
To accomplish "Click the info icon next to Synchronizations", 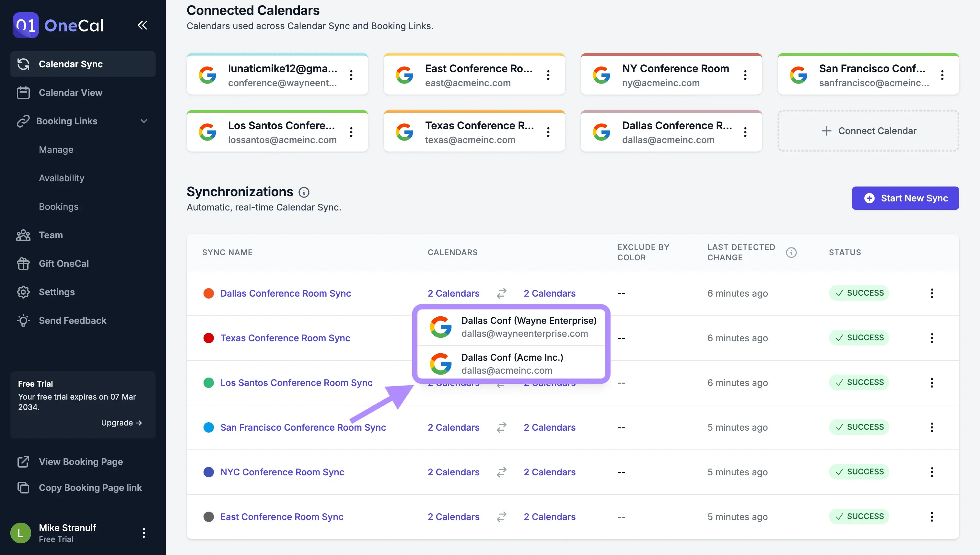I will pyautogui.click(x=304, y=192).
